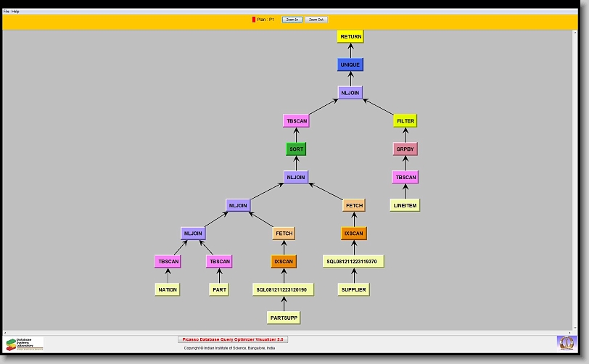Click the Database Systems Laboratory logo
This screenshot has width=589, height=364.
(x=25, y=344)
